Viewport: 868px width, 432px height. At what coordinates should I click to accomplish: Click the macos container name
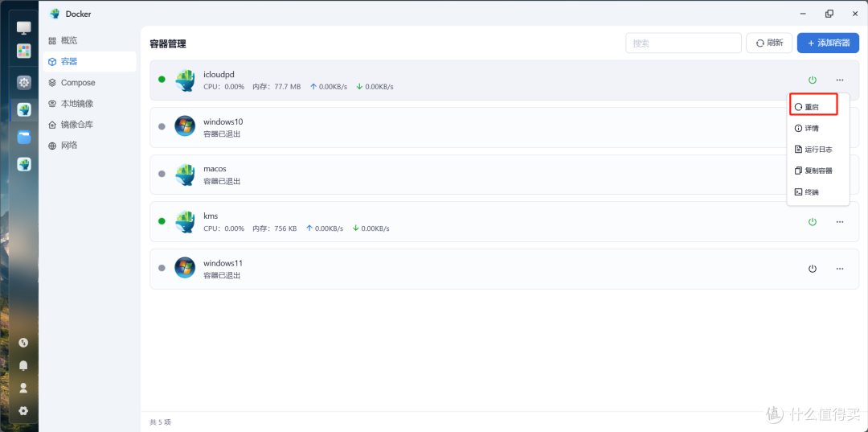tap(215, 168)
